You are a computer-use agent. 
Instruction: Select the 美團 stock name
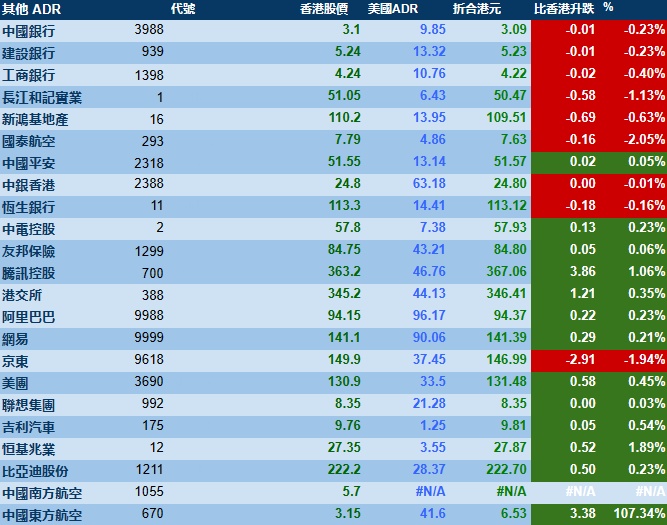pos(15,384)
